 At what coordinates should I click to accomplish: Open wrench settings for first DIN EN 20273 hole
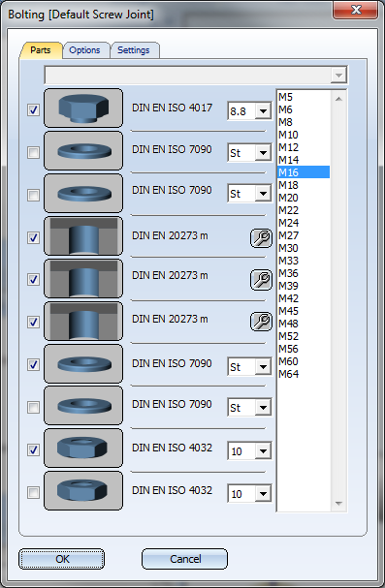point(261,238)
